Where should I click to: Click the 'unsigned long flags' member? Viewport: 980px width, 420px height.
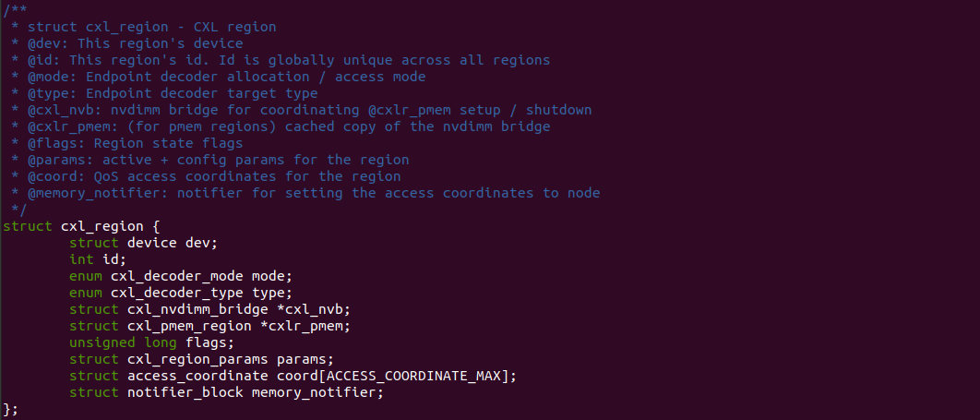pos(148,342)
